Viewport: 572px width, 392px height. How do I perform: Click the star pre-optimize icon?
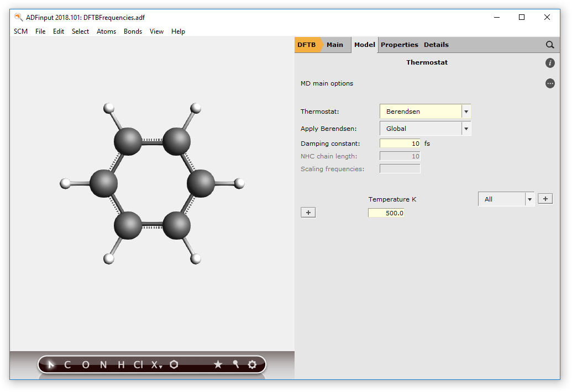[x=218, y=365]
